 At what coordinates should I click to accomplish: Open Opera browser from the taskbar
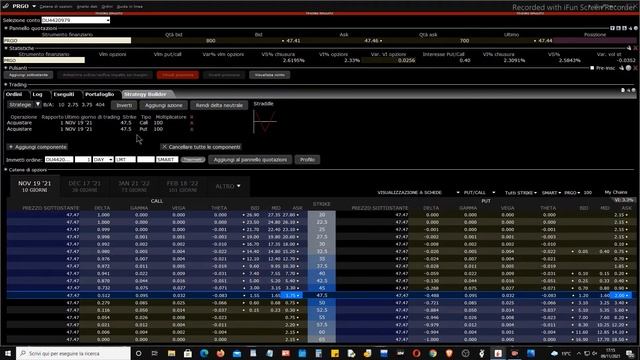tap(416, 353)
